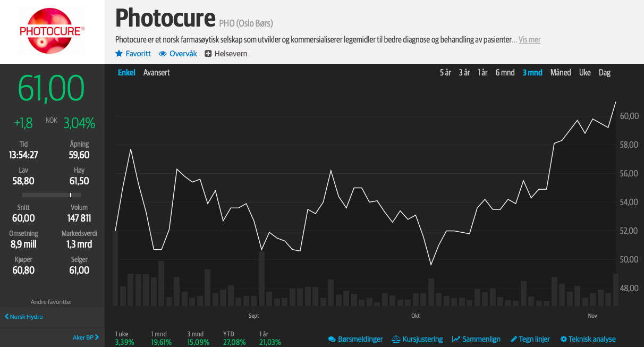Image resolution: width=644 pixels, height=347 pixels.
Task: Click the Volum value 147 811
Action: pos(79,218)
